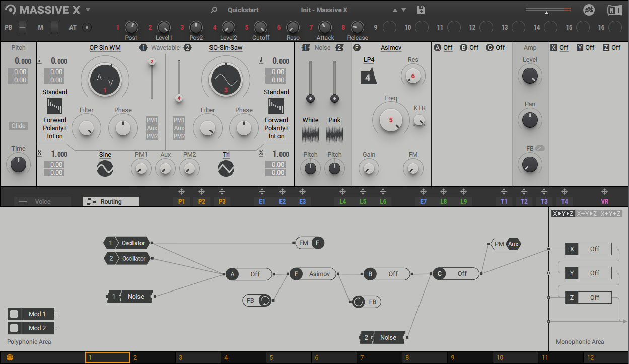Open the LP4 filter mode menu
Image resolution: width=629 pixels, height=364 pixels.
pos(369,59)
